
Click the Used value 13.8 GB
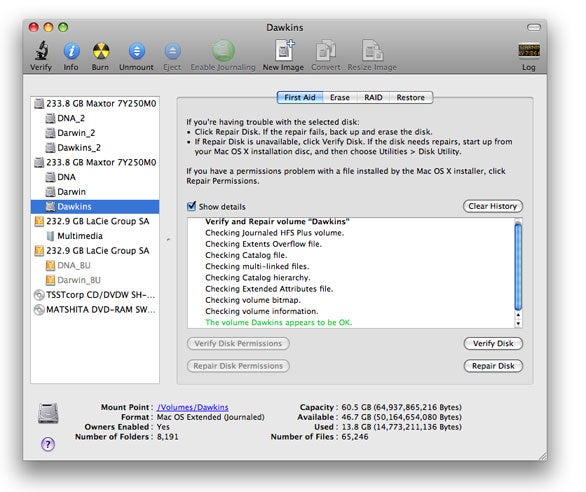coord(401,427)
